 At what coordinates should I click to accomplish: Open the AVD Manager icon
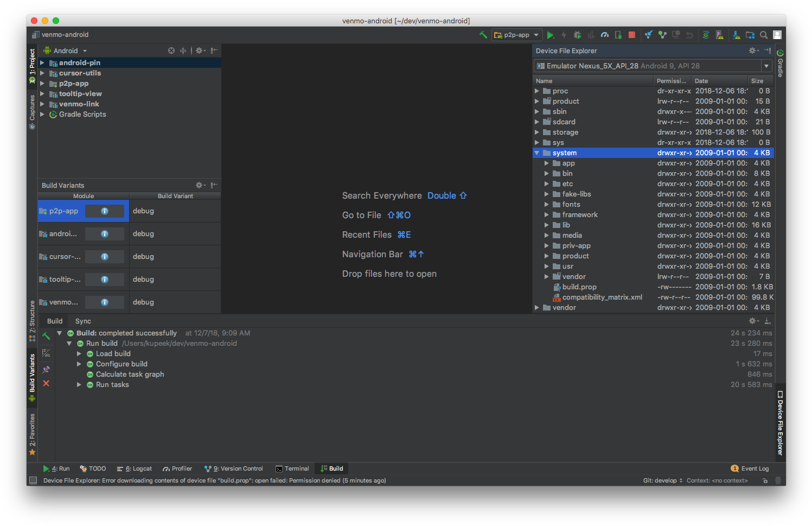[720, 35]
